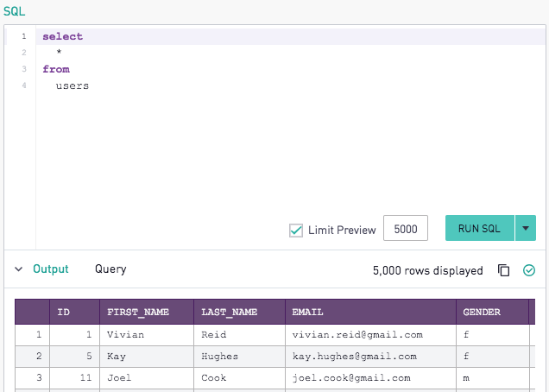
Task: Collapse the Output panel with the chevron
Action: 18,269
